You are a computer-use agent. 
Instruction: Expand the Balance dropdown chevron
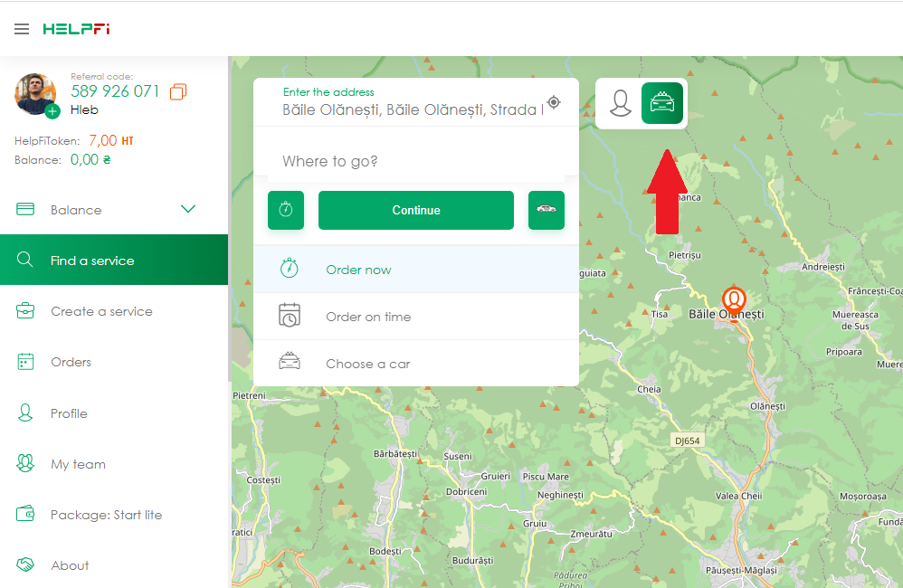(x=188, y=209)
